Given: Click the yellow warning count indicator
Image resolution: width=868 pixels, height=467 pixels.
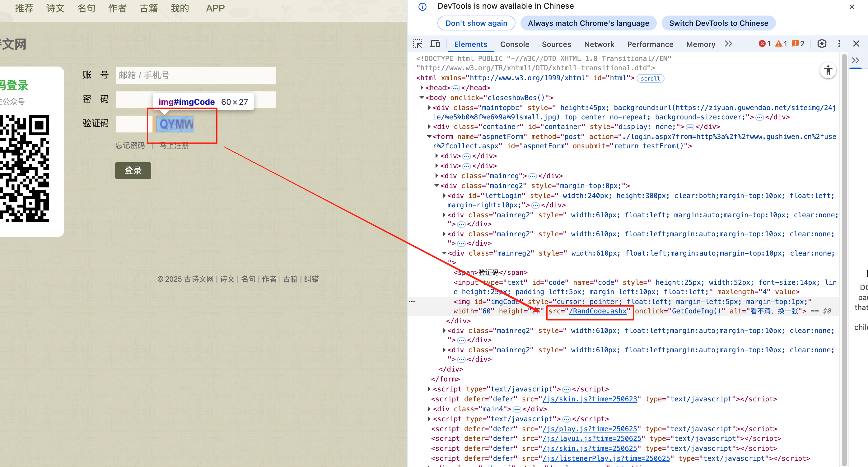Looking at the screenshot, I should click(x=781, y=44).
